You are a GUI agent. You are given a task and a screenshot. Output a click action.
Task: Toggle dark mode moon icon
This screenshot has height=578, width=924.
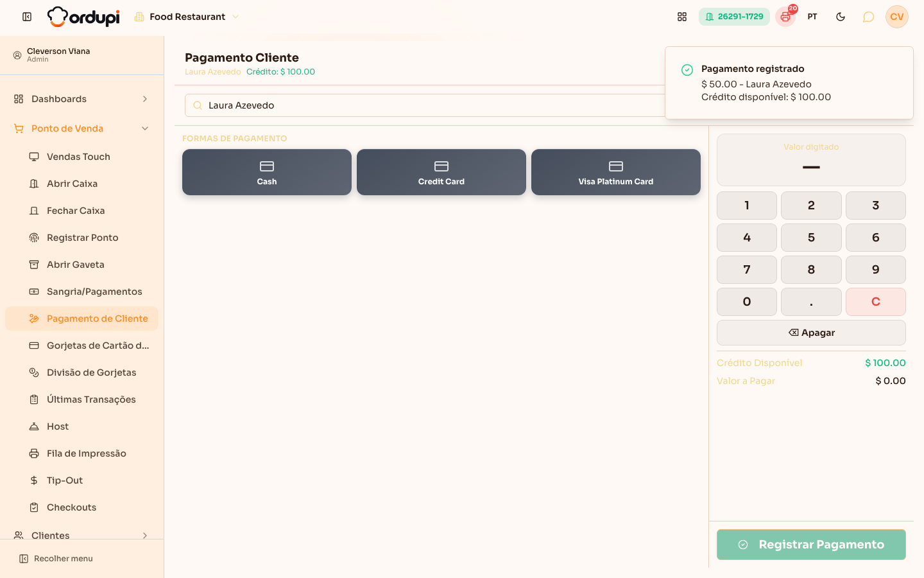click(x=841, y=17)
